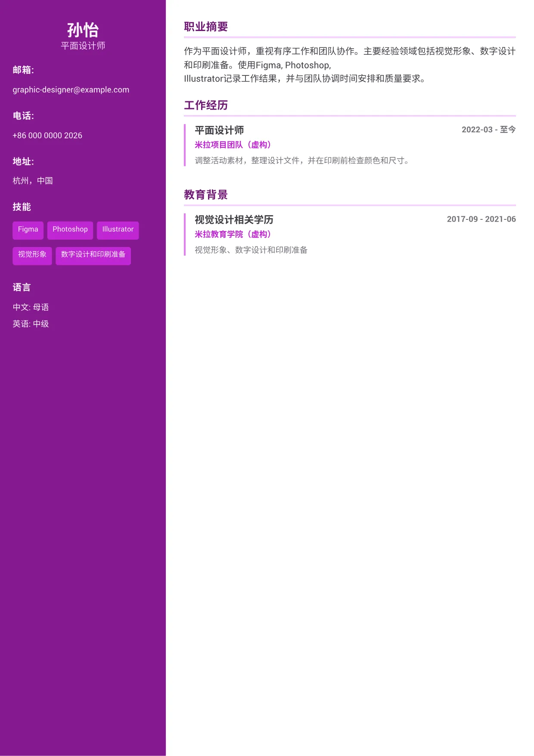This screenshot has height=756, width=534.
Task: Click the summary line starting 作为平面设计师
Action: tap(350, 51)
